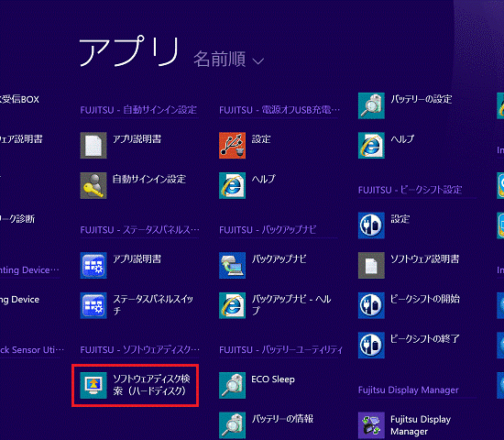Launch the ECO Sleep icon
Screen dimensions: 504x440
[x=232, y=385]
